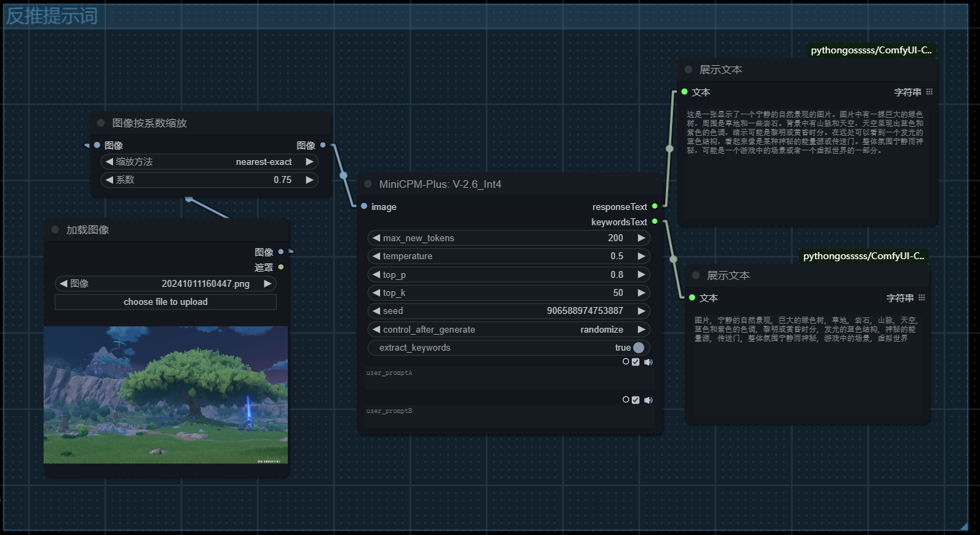980x535 pixels.
Task: Click the pythongosssss/ComfyUI-C.. badge on the lower 展示文本 node
Action: [863, 256]
